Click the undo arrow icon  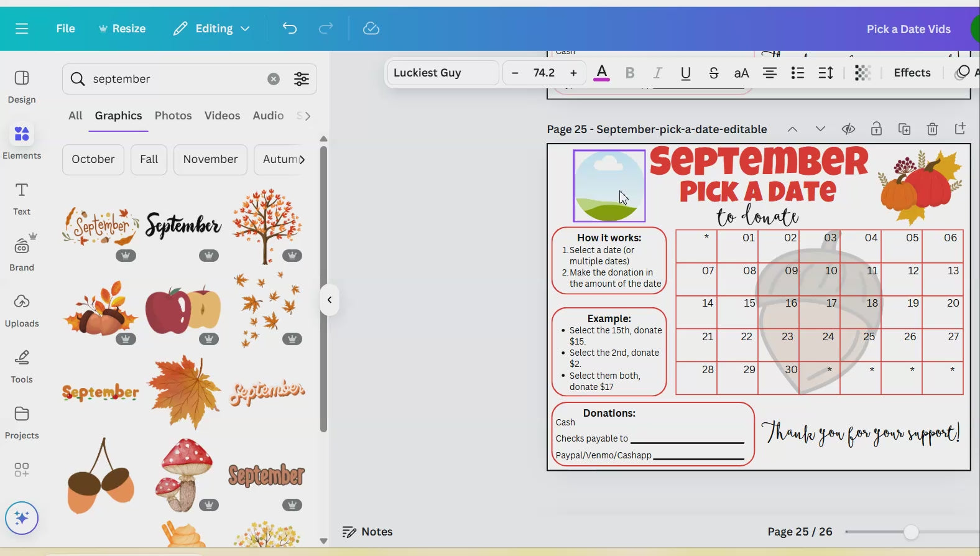coord(289,29)
